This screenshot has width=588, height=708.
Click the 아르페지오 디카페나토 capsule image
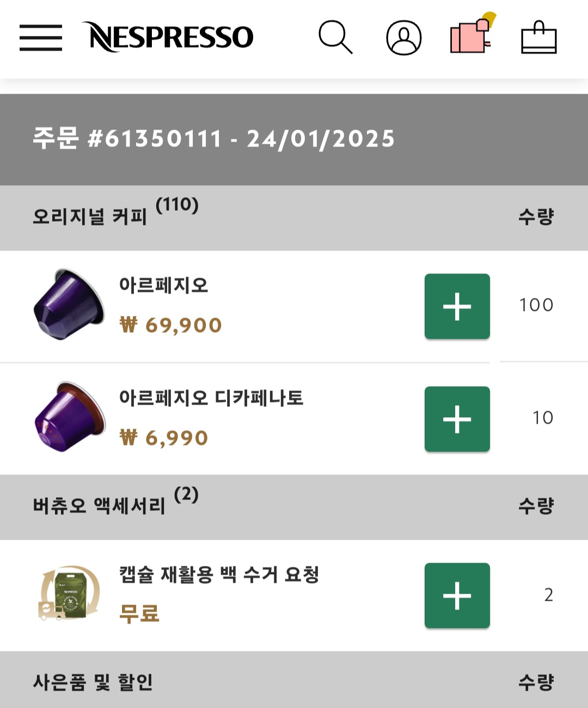[70, 417]
